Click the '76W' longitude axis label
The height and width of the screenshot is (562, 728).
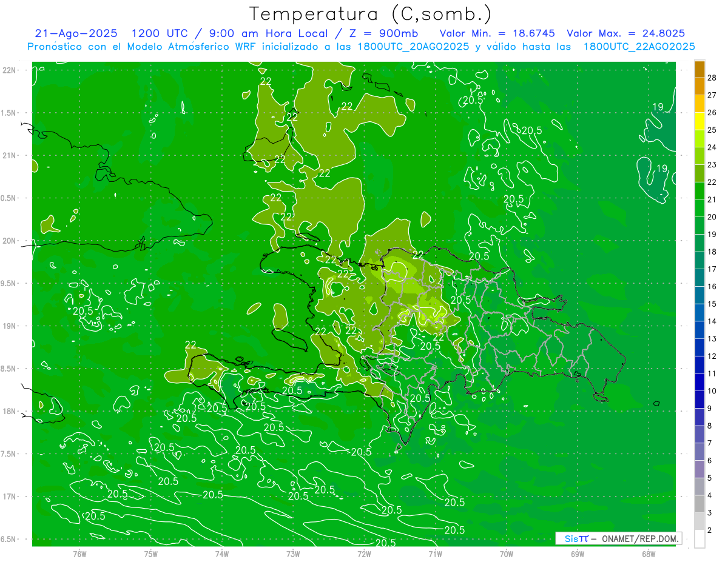click(x=79, y=554)
